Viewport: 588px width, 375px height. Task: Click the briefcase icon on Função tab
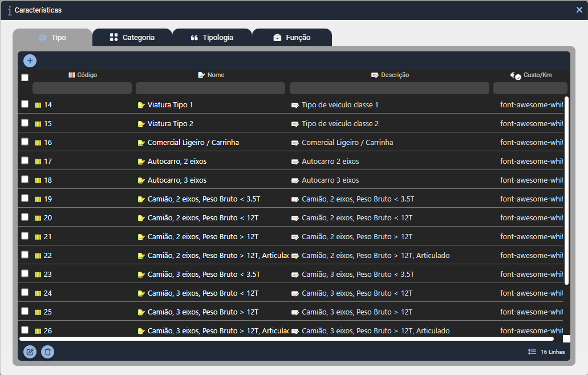point(278,38)
